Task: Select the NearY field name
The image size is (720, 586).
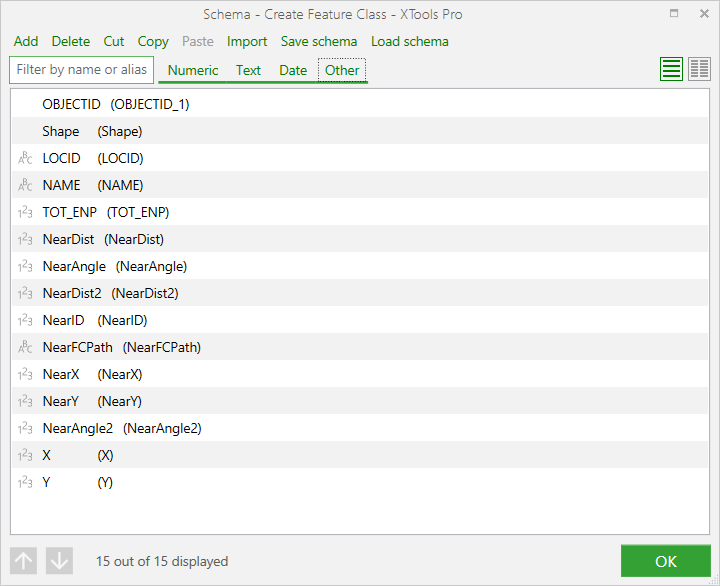Action: 61,401
